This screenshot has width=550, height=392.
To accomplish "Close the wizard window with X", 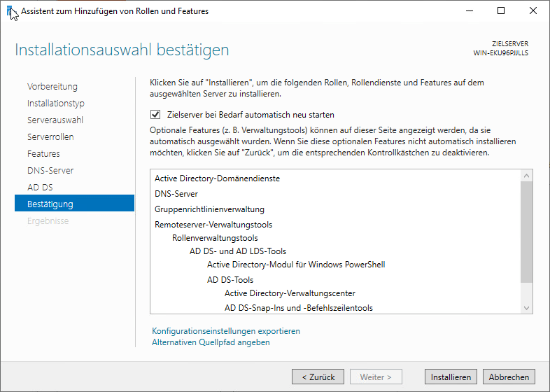I will tap(533, 11).
